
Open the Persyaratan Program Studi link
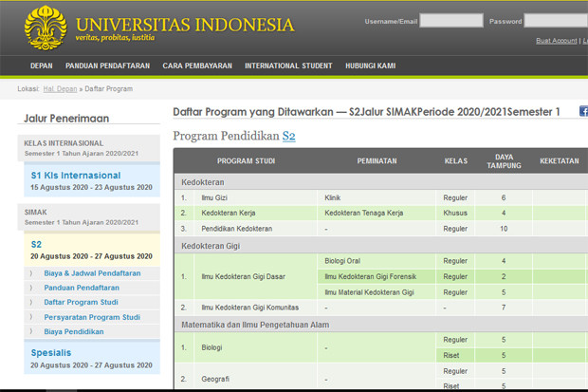tap(92, 317)
